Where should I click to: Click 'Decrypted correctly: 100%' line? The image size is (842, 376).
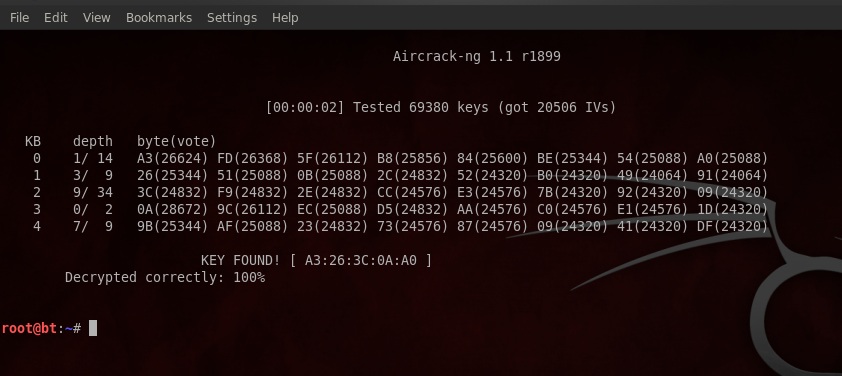[x=165, y=278]
